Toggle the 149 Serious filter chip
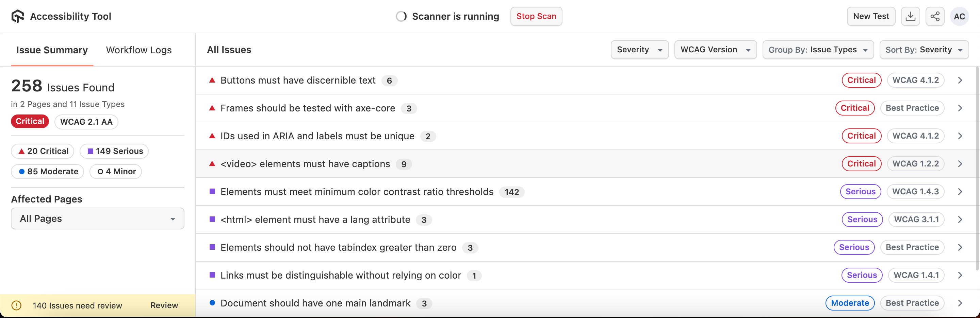Viewport: 980px width, 318px height. [x=114, y=151]
